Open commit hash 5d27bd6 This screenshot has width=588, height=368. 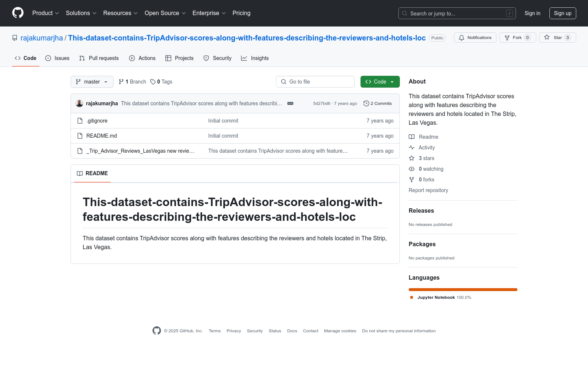[322, 103]
